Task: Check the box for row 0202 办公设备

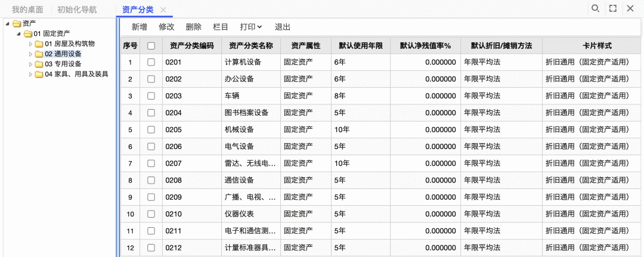Action: (x=151, y=79)
